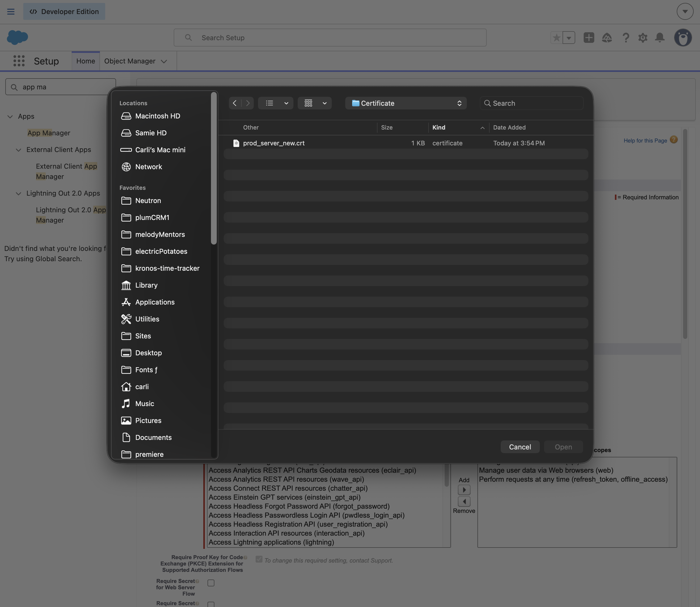Screen dimensions: 700x607
Task: Open the notifications bell
Action: [x=660, y=38]
